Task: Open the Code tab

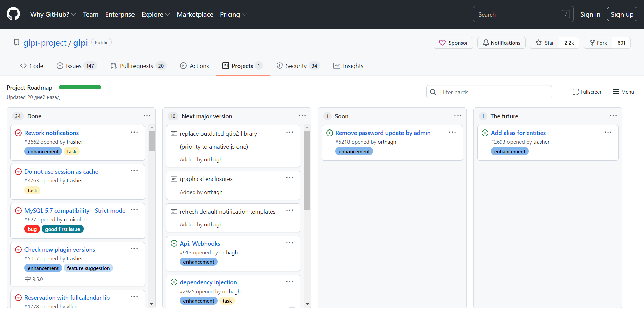Action: 32,66
